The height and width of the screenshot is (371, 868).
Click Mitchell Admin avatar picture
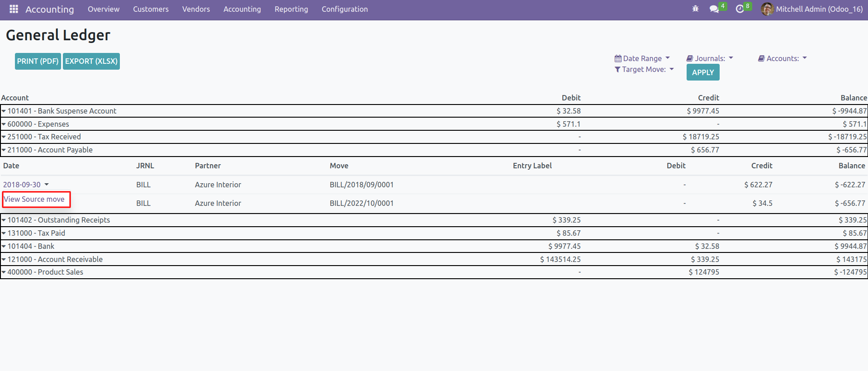[767, 9]
